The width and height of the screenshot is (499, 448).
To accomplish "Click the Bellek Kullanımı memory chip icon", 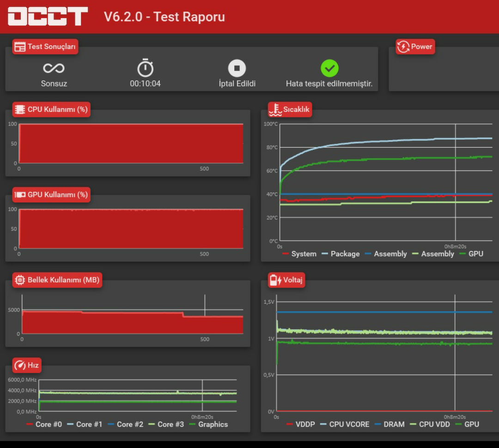I will click(20, 280).
